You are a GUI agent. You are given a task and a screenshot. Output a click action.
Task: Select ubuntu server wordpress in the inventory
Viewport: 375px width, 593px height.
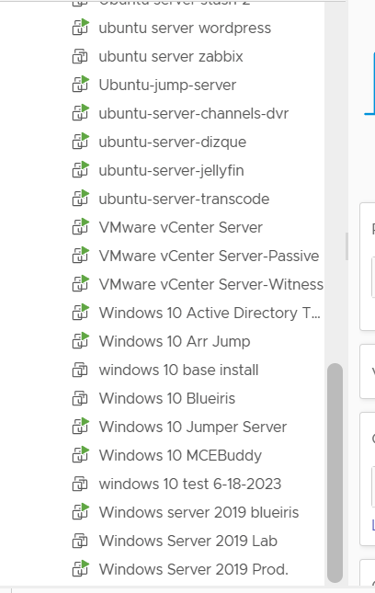[x=185, y=28]
